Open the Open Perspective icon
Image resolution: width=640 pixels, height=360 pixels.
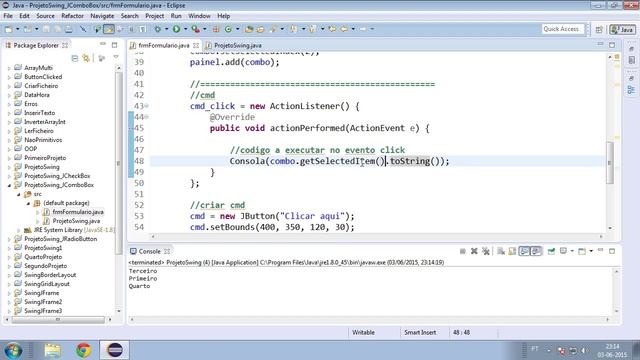599,29
